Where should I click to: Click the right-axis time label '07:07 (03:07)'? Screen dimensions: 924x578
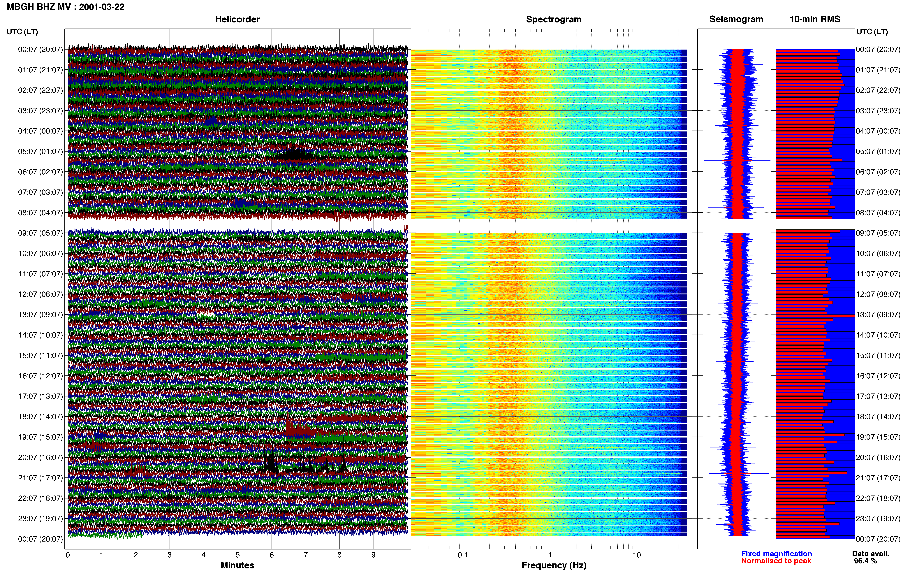coord(878,192)
